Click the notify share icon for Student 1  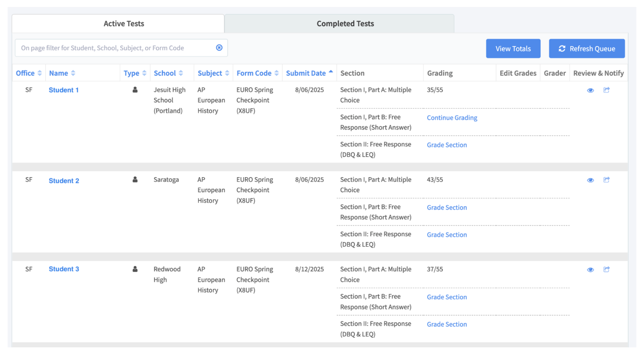606,90
